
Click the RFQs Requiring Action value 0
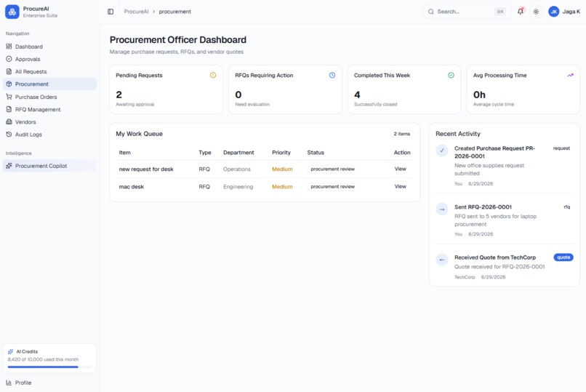(x=238, y=95)
